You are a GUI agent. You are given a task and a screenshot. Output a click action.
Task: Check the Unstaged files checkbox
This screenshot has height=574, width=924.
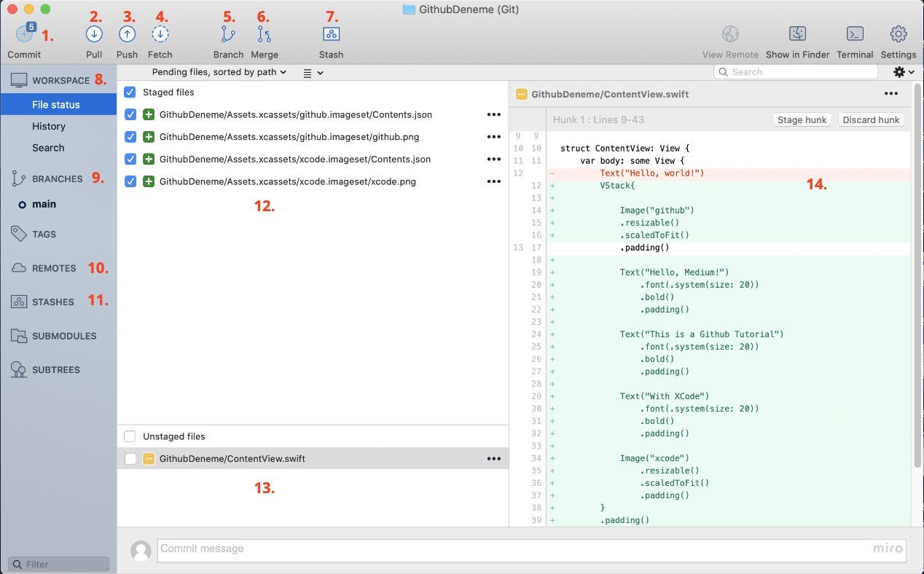pos(130,436)
